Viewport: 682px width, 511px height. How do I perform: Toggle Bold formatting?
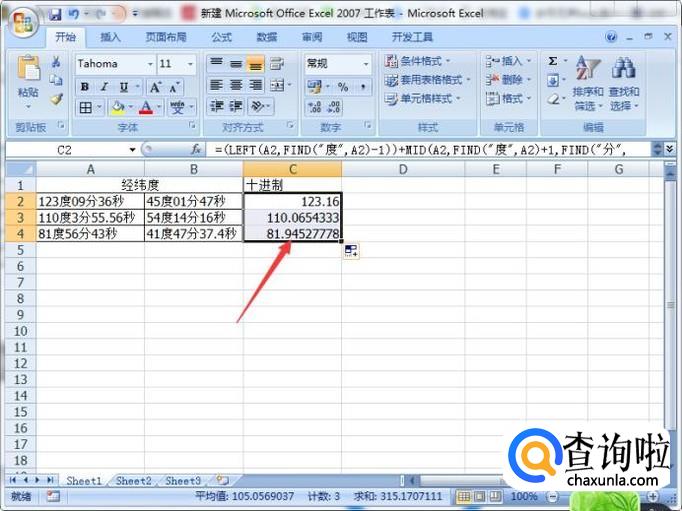click(85, 87)
